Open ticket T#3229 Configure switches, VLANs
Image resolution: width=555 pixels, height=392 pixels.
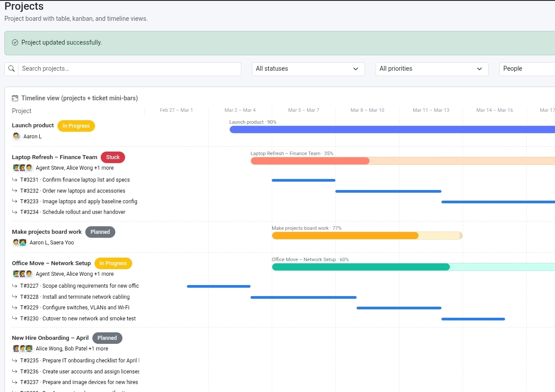75,308
